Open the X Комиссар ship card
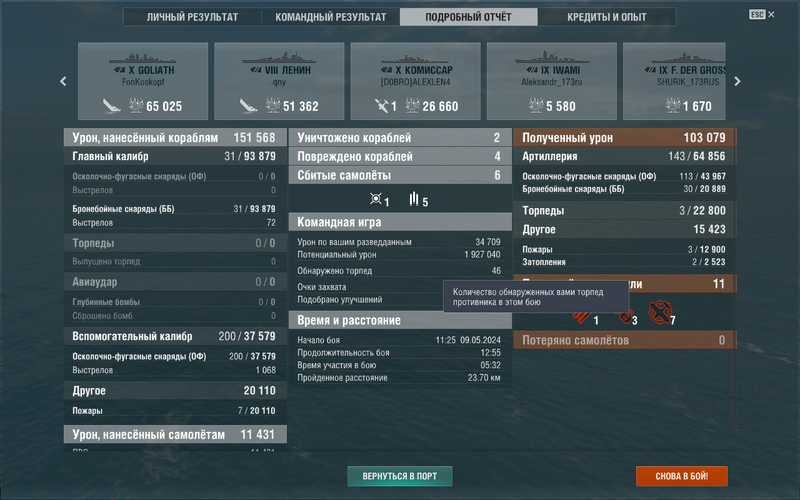 tap(415, 82)
